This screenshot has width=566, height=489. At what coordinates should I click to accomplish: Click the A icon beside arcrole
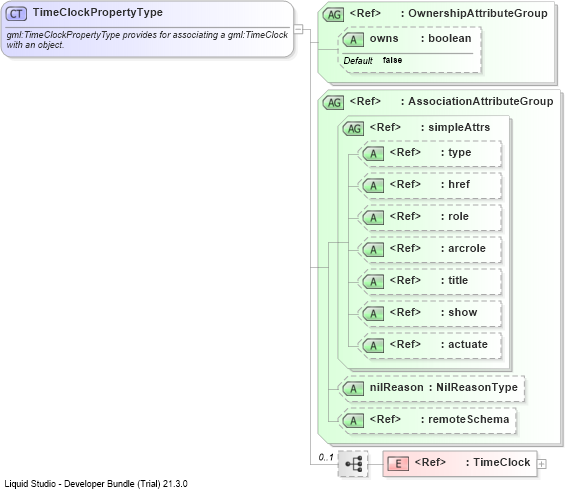[373, 250]
